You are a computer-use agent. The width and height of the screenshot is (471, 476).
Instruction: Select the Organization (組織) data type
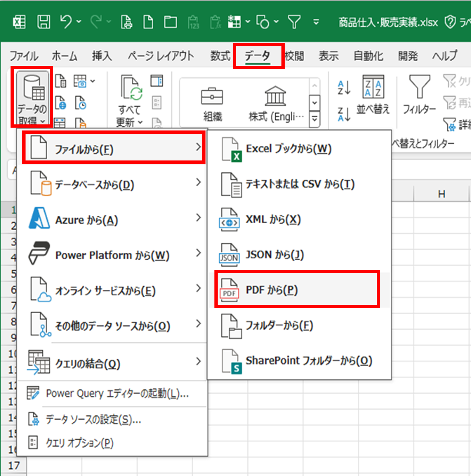[x=212, y=104]
